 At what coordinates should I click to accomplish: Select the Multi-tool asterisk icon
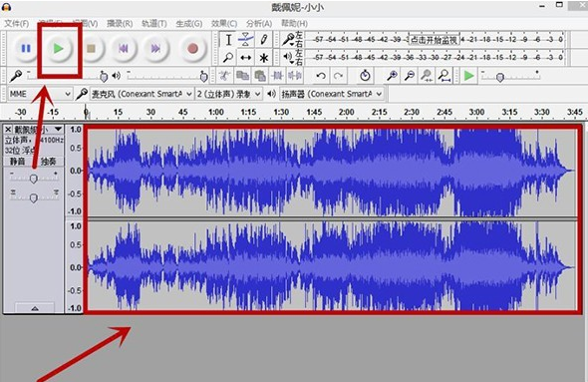point(264,58)
